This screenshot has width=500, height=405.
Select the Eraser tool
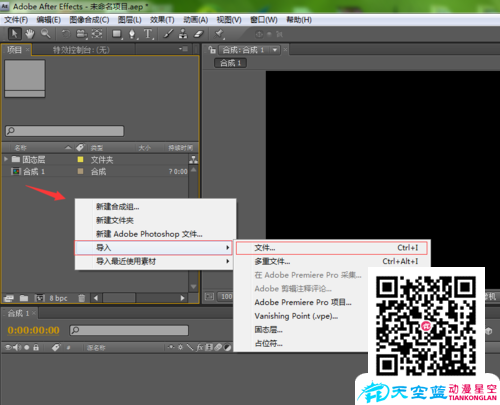tap(199, 34)
